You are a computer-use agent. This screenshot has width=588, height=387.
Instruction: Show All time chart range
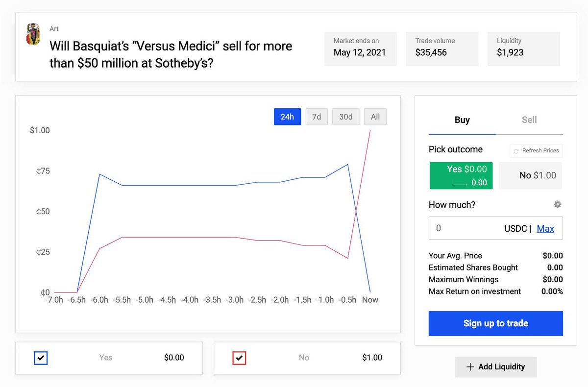(x=375, y=117)
